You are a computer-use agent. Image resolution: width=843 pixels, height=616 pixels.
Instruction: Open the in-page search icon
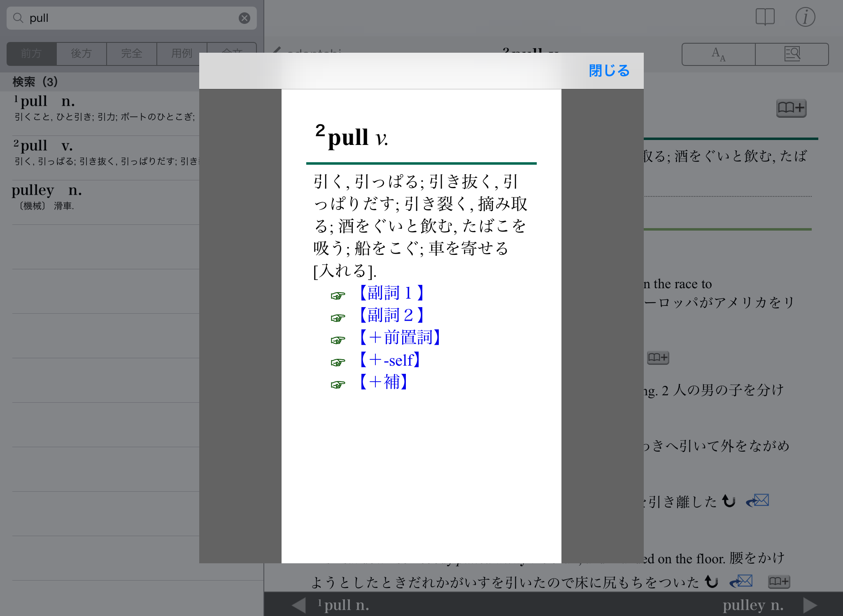pos(792,54)
